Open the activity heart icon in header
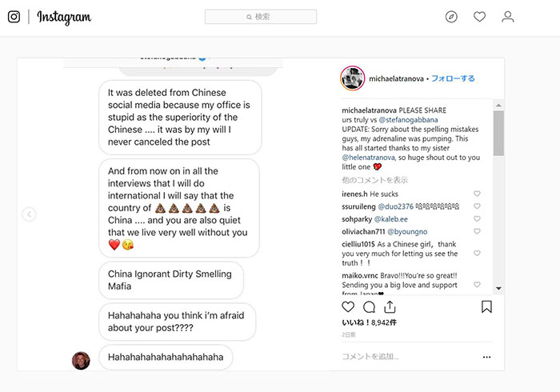This screenshot has height=392, width=560. pos(479,17)
